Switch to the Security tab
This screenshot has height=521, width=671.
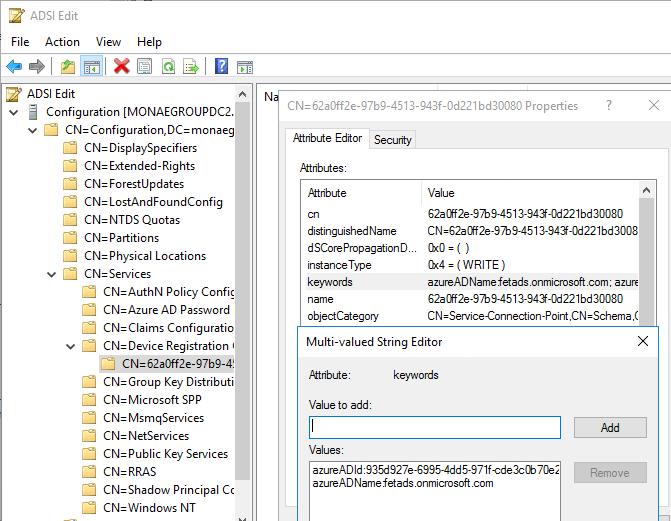pyautogui.click(x=392, y=140)
